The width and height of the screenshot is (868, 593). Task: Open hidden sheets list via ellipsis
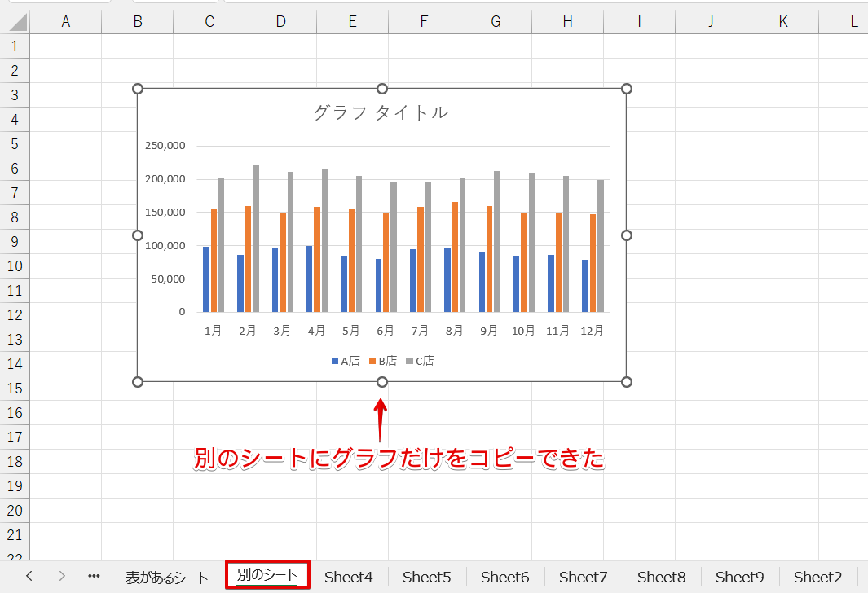click(94, 576)
